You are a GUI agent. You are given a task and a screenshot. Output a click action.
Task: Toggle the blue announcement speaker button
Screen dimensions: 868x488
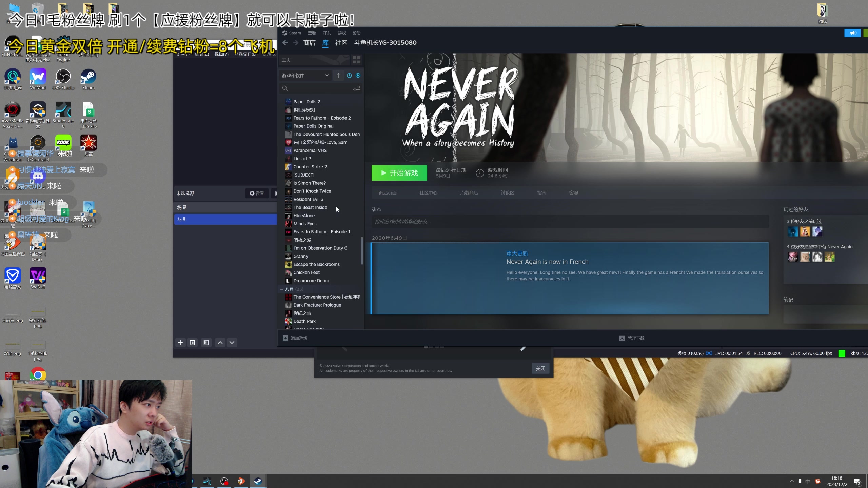pos(852,33)
